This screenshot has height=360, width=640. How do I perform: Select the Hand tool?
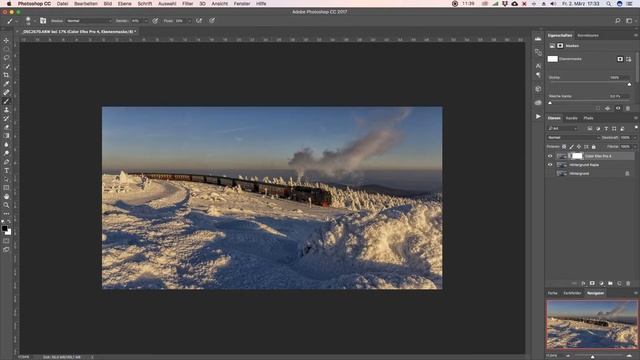[6, 197]
